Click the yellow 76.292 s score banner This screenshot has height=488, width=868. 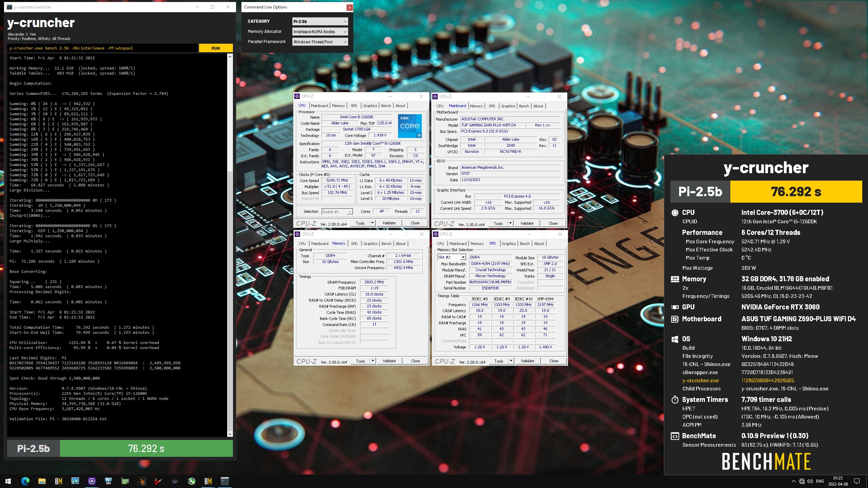(796, 191)
